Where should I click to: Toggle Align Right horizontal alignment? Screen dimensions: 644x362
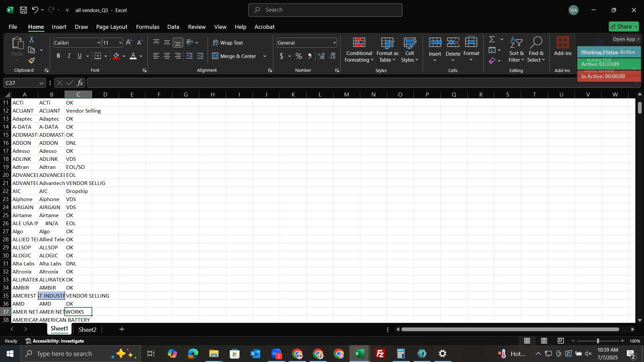click(x=178, y=56)
